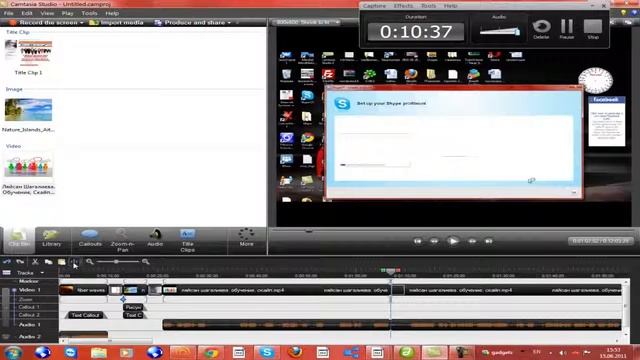
Task: Click the Chrome icon in taskbar
Action: coord(211,352)
